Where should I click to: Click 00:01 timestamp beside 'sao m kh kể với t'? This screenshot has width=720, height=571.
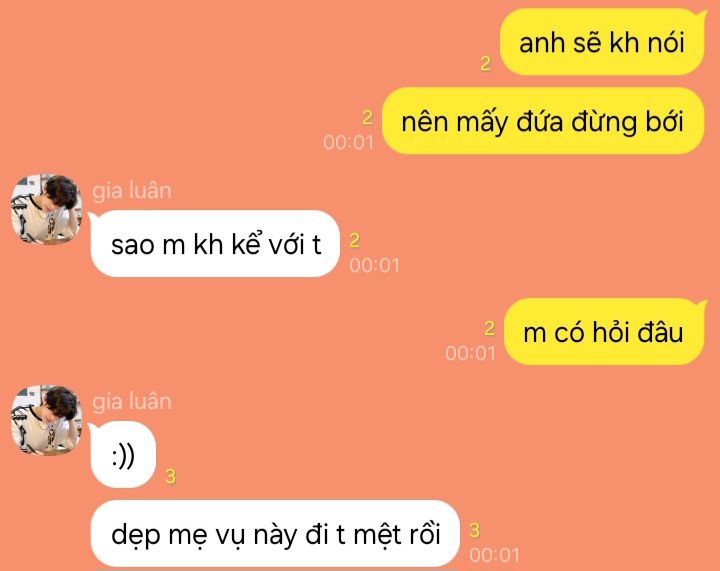coord(374,265)
